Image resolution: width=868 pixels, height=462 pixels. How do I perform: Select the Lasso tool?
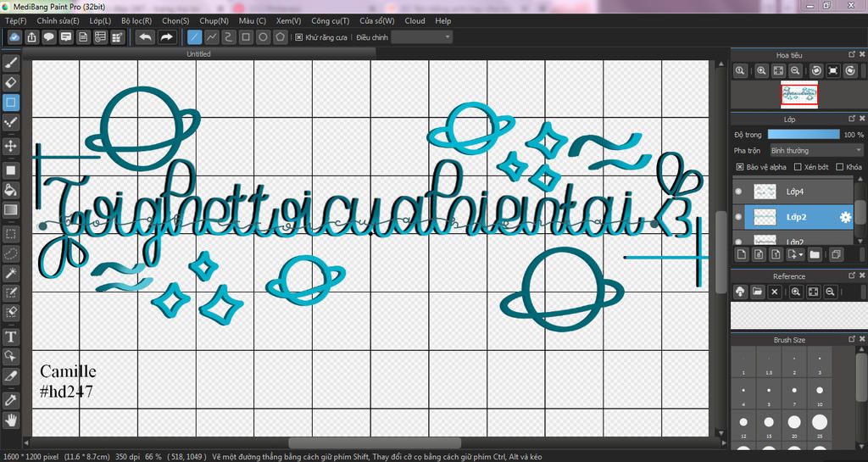click(10, 253)
